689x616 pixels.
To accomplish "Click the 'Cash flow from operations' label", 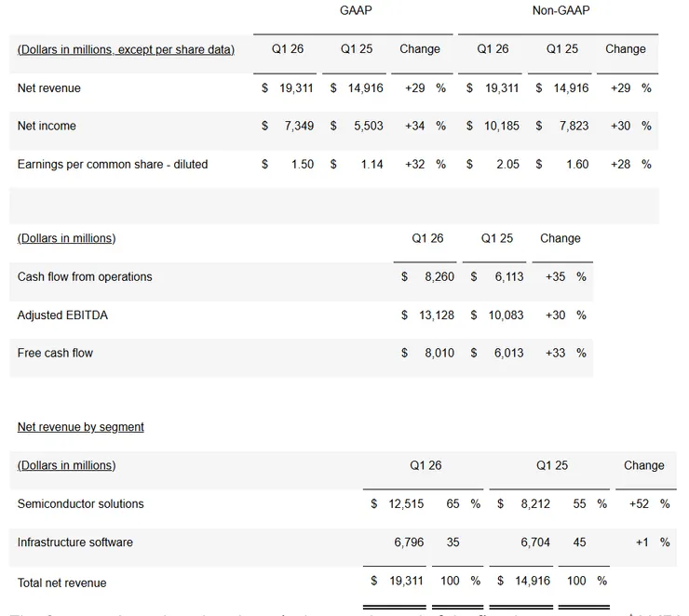I will pos(85,276).
